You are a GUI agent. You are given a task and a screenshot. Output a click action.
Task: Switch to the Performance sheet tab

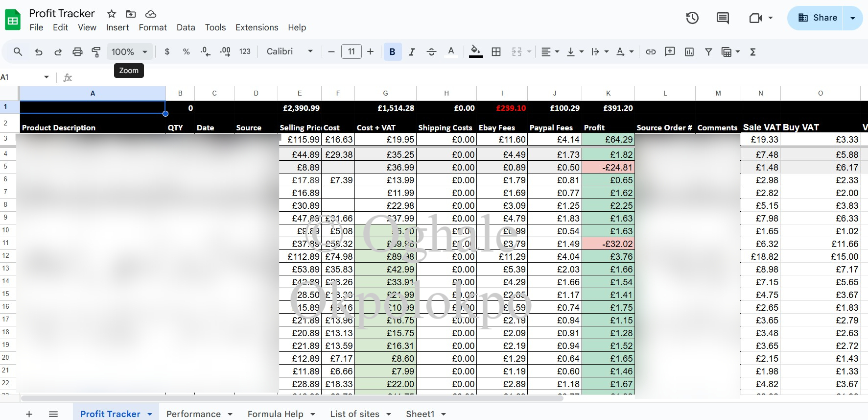193,414
